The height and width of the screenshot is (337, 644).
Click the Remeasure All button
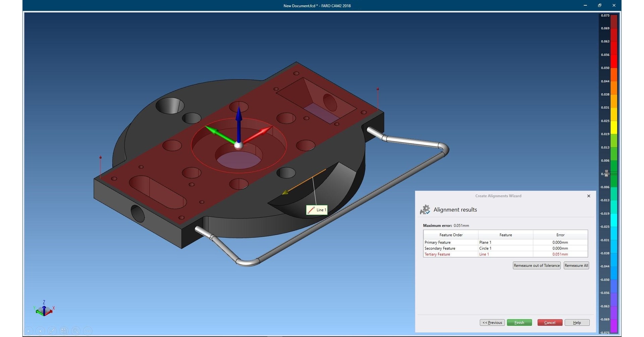click(x=576, y=265)
